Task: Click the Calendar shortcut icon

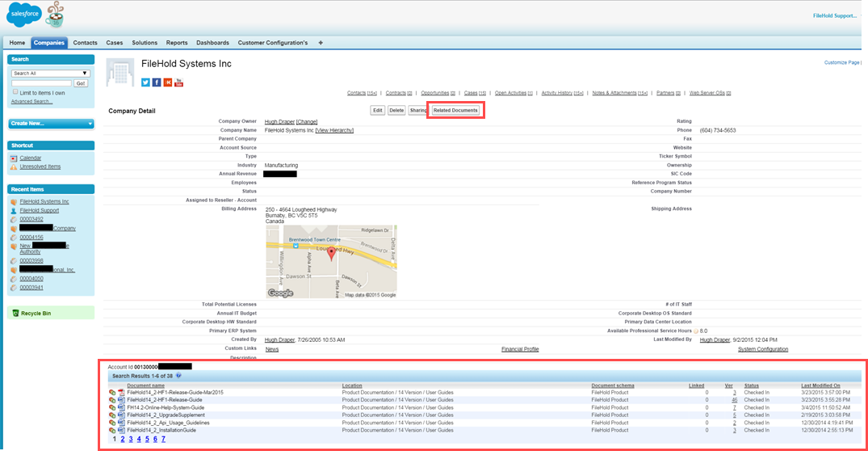Action: tap(14, 158)
